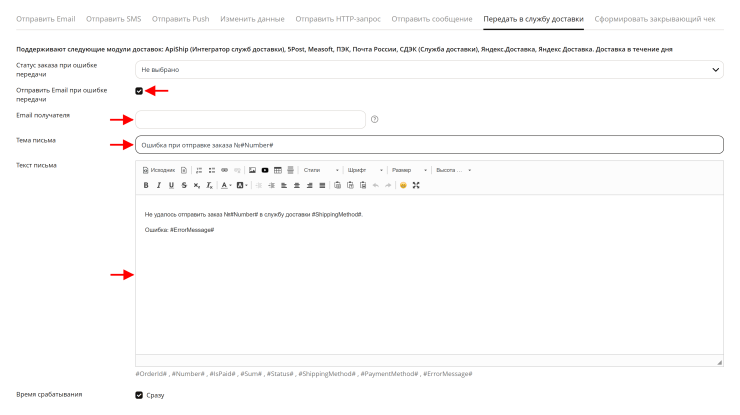The image size is (740, 415).
Task: Open the Высота line-height dropdown
Action: coord(453,170)
